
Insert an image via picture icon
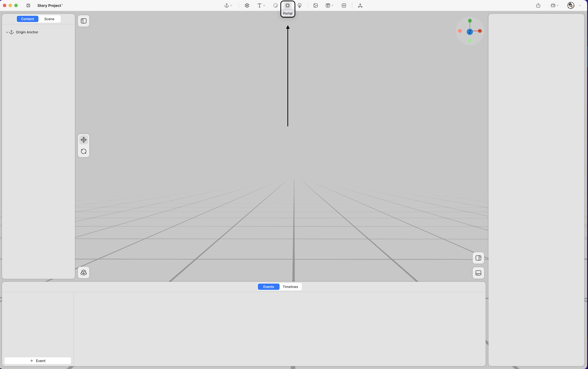(x=315, y=6)
